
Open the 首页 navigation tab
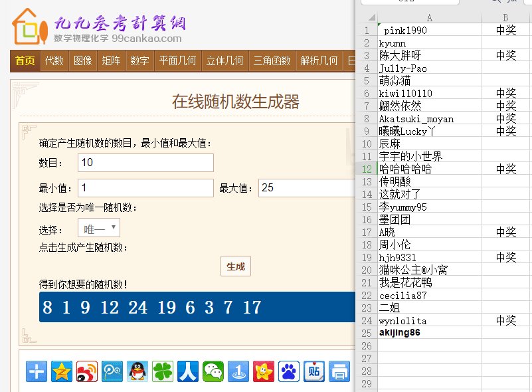(25, 60)
